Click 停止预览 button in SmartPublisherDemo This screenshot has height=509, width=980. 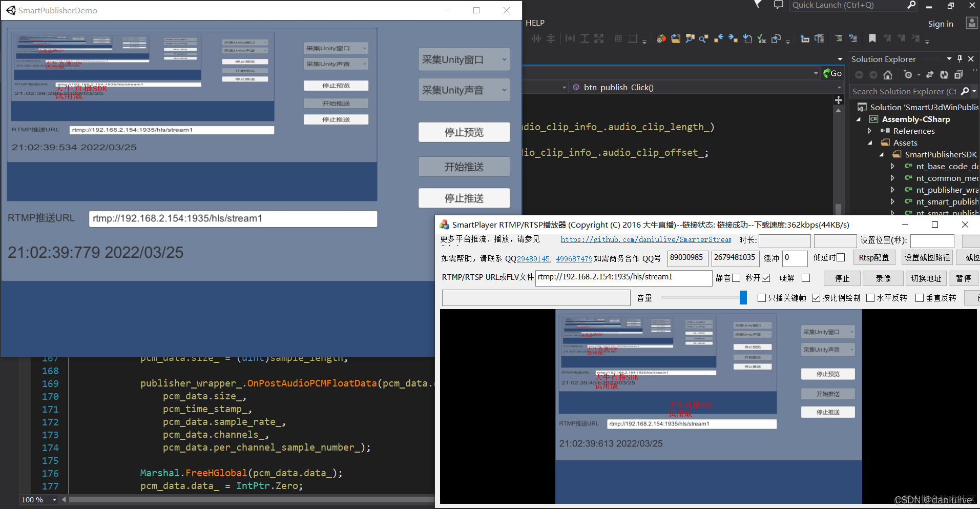click(464, 132)
